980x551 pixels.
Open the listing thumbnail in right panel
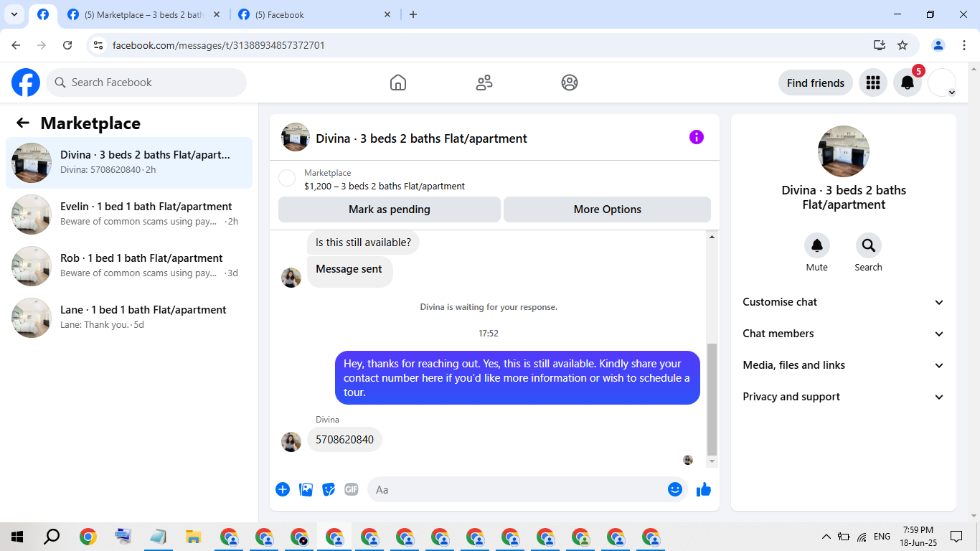pyautogui.click(x=844, y=151)
